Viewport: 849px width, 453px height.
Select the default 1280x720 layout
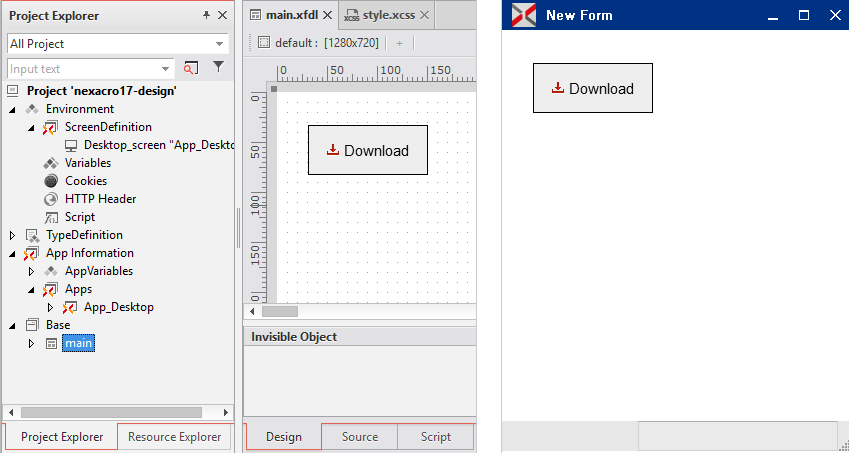[326, 43]
